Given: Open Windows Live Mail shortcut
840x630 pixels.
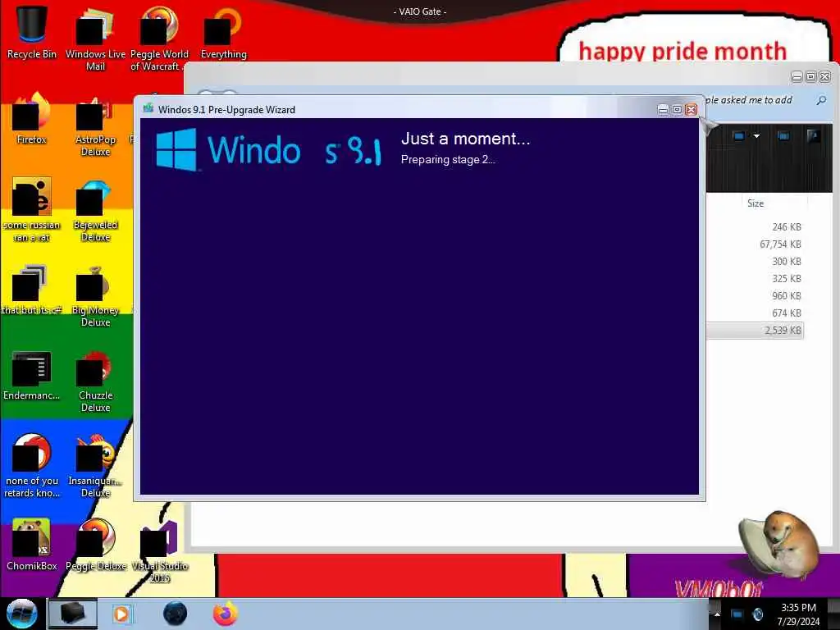Looking at the screenshot, I should [x=95, y=38].
